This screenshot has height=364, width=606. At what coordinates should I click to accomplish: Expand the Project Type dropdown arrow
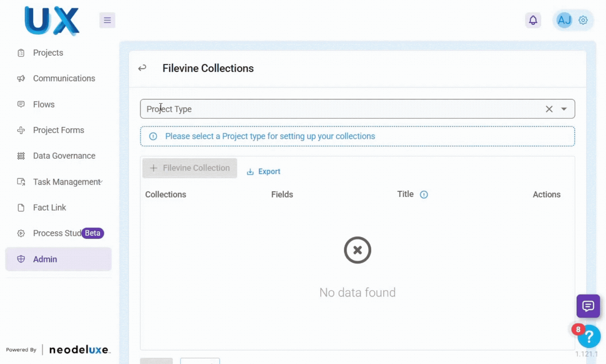click(x=564, y=109)
